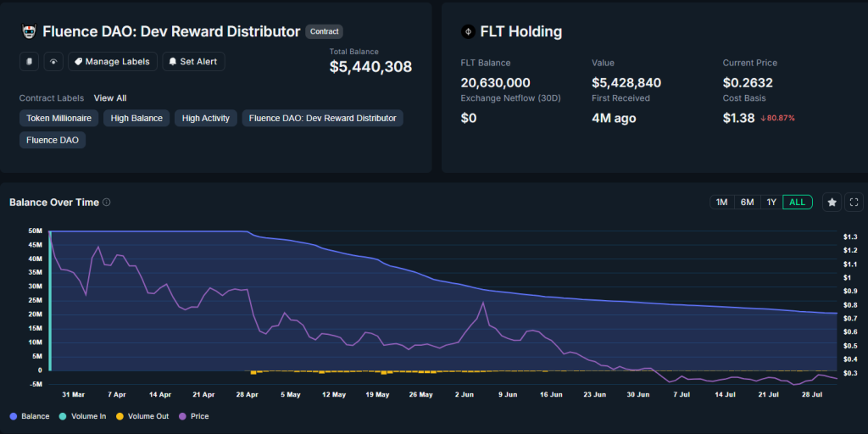The height and width of the screenshot is (434, 868).
Task: Switch chart range to 1Y
Action: (x=771, y=202)
